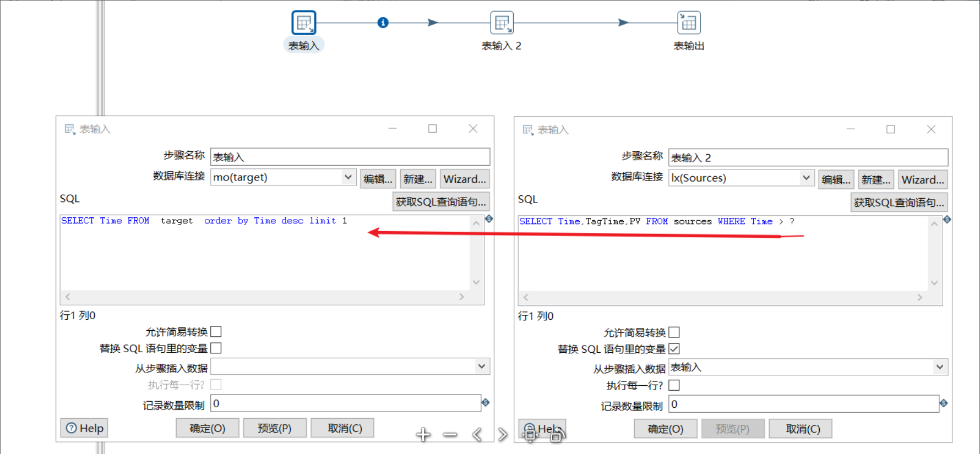Click scroll-up arrow of right SQL editor
This screenshot has height=454, width=980.
934,224
